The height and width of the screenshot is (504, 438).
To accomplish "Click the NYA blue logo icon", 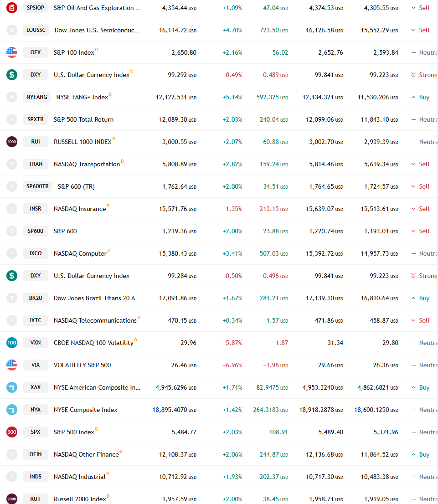I will (x=12, y=410).
